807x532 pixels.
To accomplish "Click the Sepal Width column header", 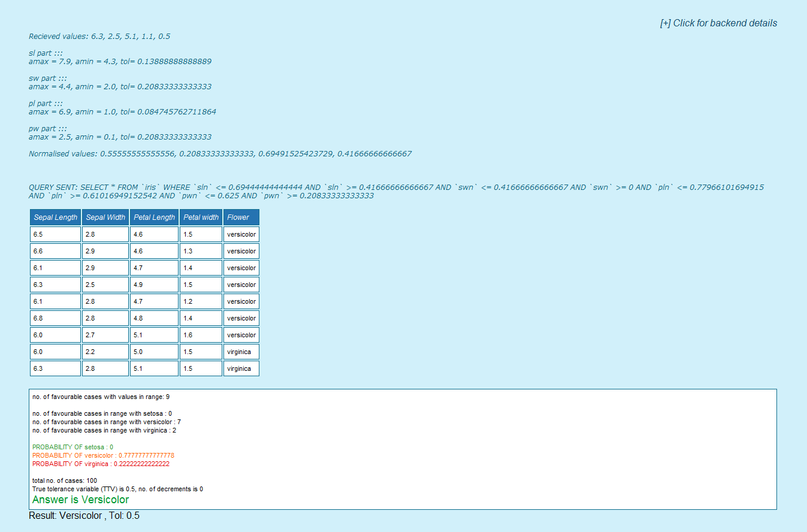I will (x=105, y=217).
